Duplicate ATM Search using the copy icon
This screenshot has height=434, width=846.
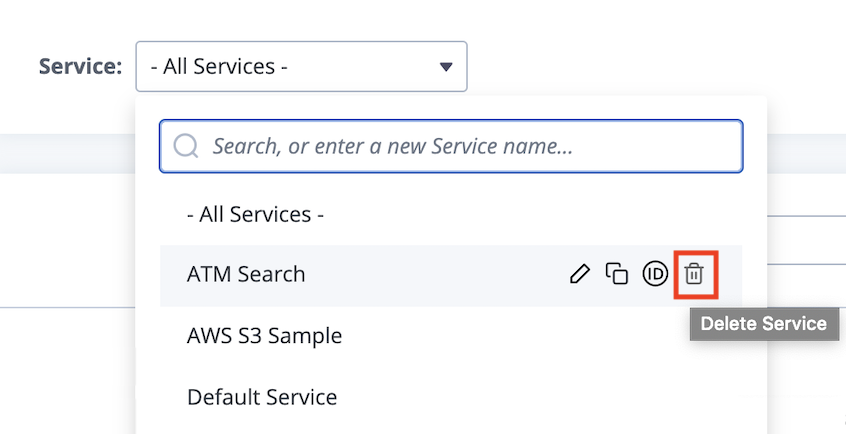tap(617, 274)
